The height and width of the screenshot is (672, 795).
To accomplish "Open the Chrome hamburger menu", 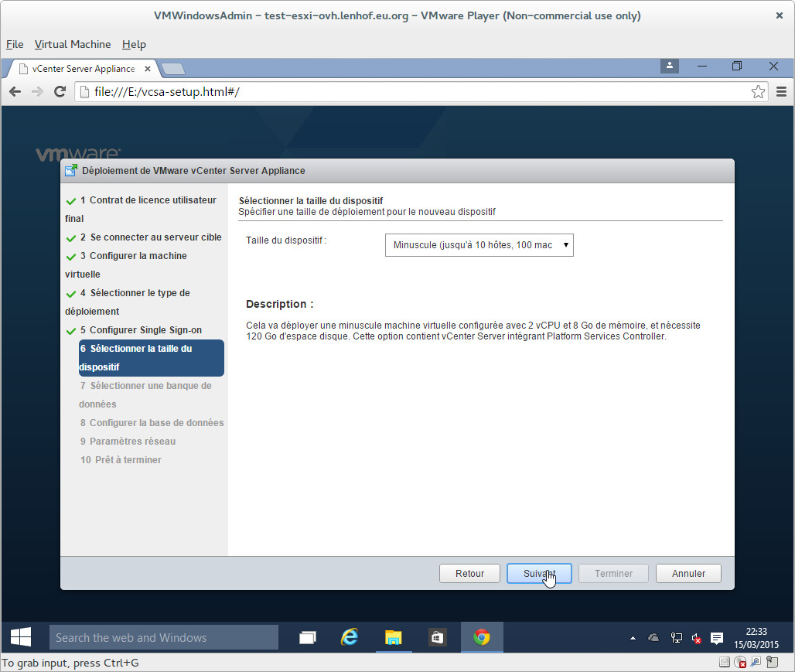I will (781, 92).
